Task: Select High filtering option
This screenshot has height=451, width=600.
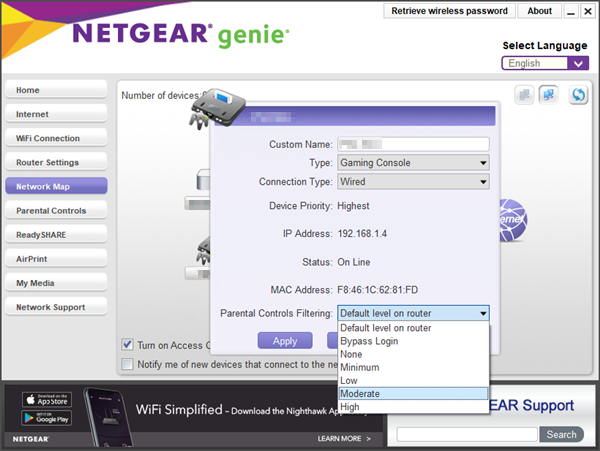Action: 414,407
